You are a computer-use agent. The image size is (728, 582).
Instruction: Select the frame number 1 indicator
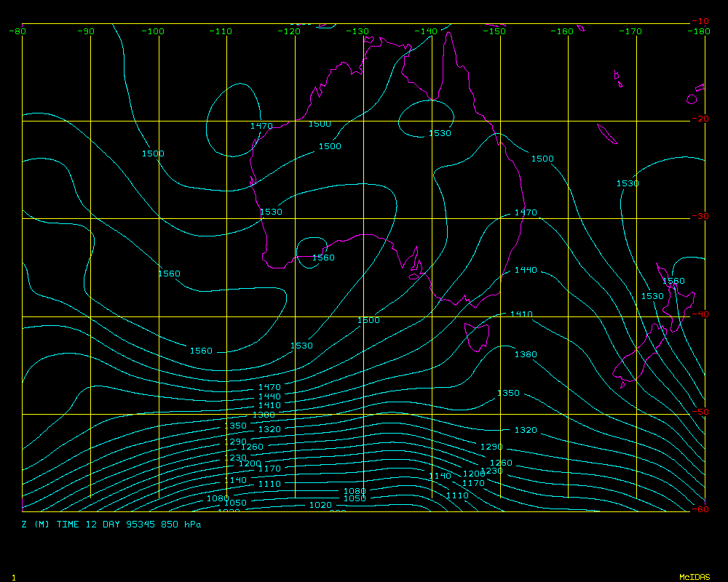(14, 577)
